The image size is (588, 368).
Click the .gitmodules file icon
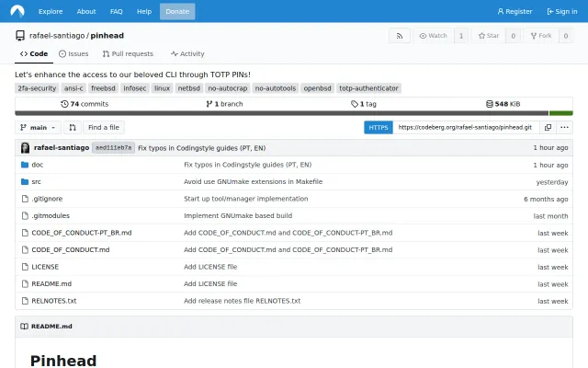pos(25,215)
